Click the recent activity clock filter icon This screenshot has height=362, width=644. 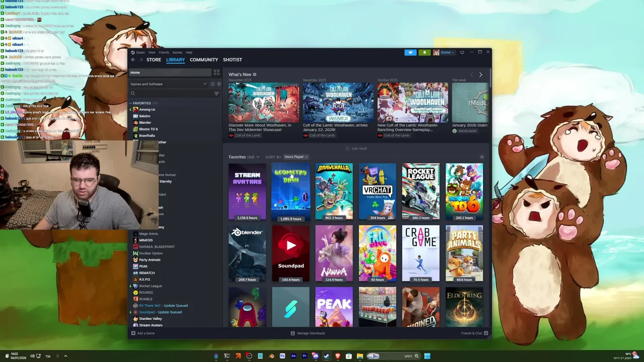(212, 84)
